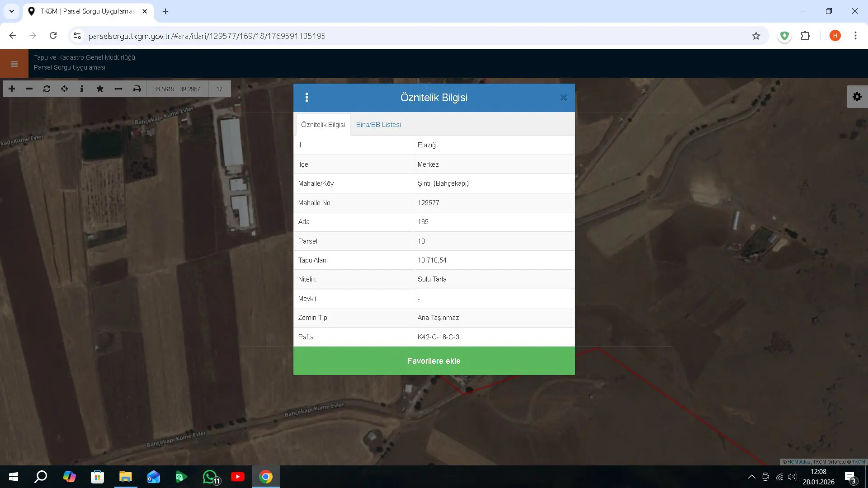Click the Elazığ value cell
This screenshot has width=868, height=488.
coord(494,145)
